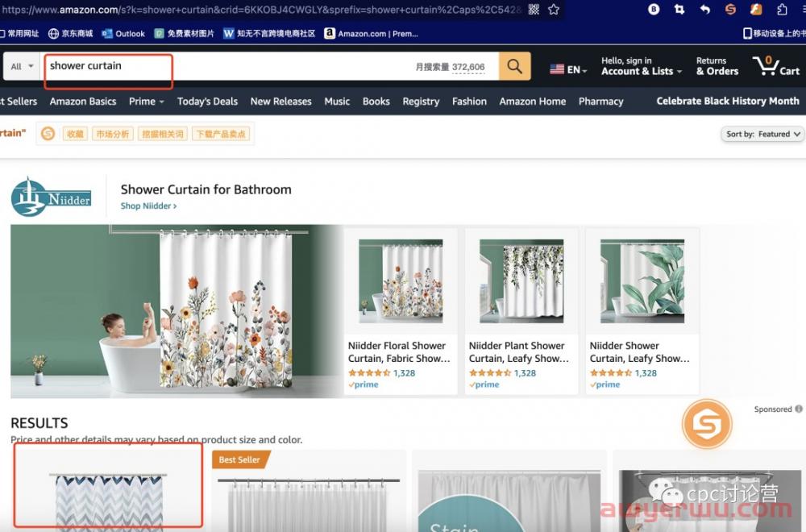Open the 京东商城 bookmark
The width and height of the screenshot is (806, 532).
tap(70, 33)
